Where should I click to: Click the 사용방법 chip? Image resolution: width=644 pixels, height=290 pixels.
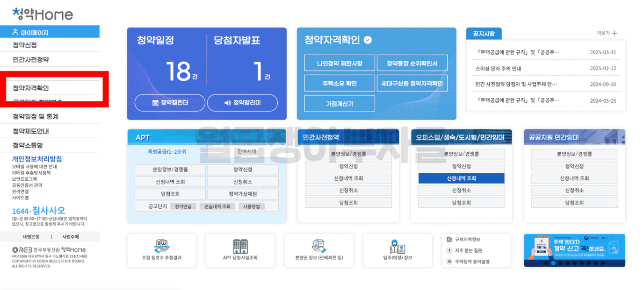[x=252, y=206]
